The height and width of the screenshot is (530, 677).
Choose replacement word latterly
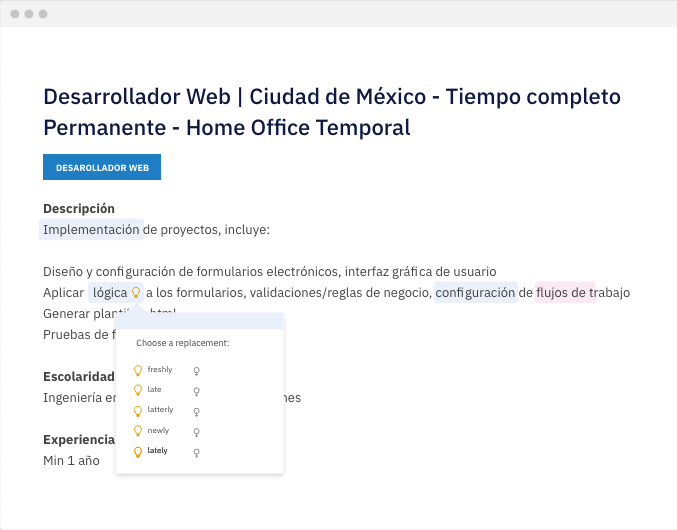coord(160,410)
